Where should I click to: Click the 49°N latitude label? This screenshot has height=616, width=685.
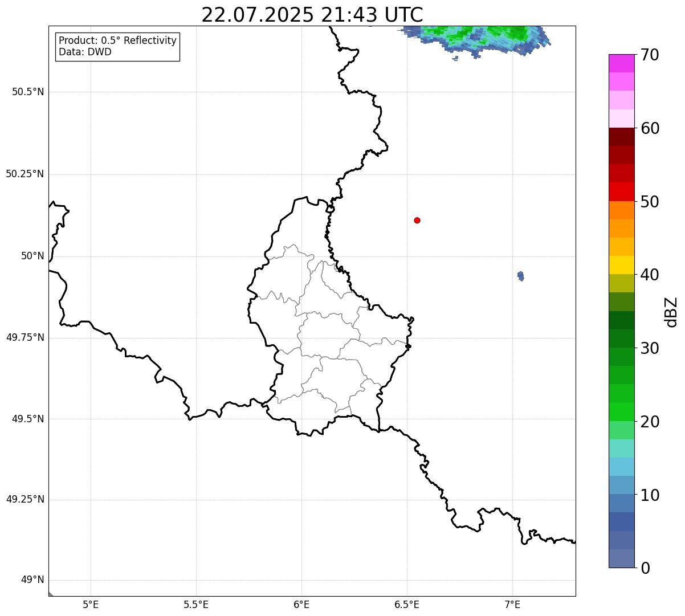pos(32,580)
